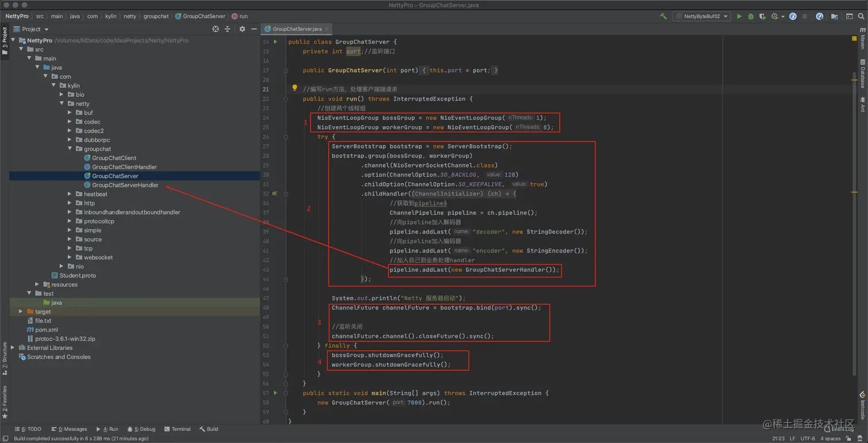This screenshot has width=868, height=443.
Task: Run with coverage using the shield icon
Action: (762, 17)
